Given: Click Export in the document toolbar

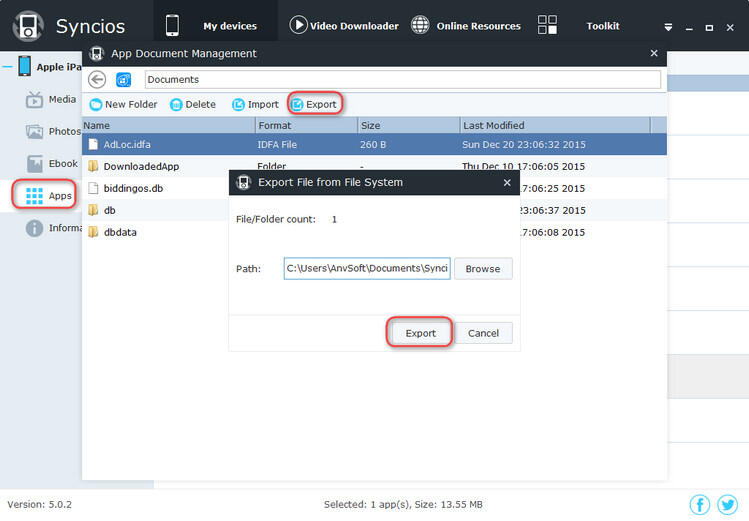Looking at the screenshot, I should point(314,104).
